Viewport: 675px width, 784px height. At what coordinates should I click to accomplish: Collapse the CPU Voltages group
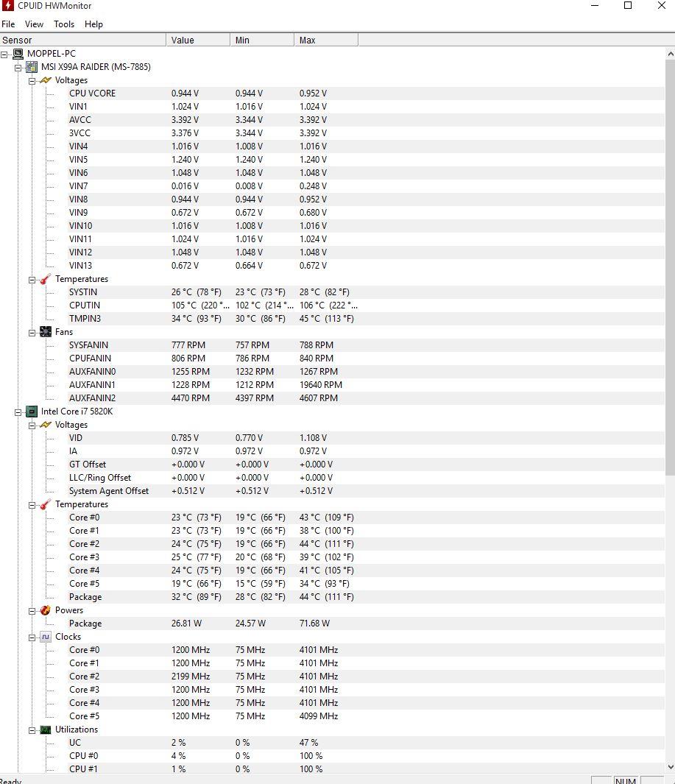click(x=32, y=425)
